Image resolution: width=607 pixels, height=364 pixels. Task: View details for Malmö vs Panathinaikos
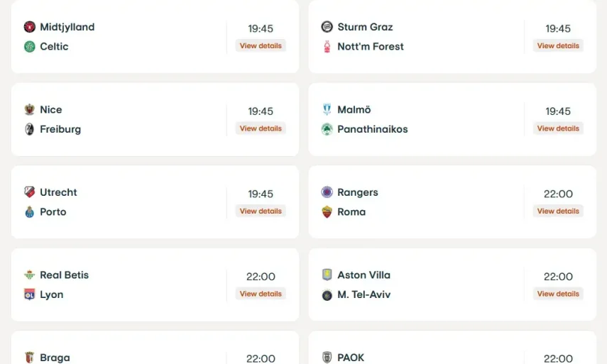(558, 129)
